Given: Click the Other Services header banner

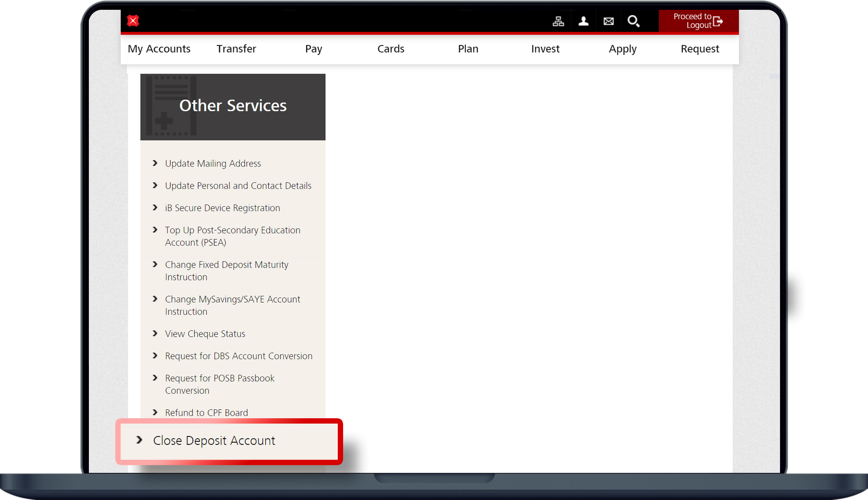Looking at the screenshot, I should [x=233, y=107].
